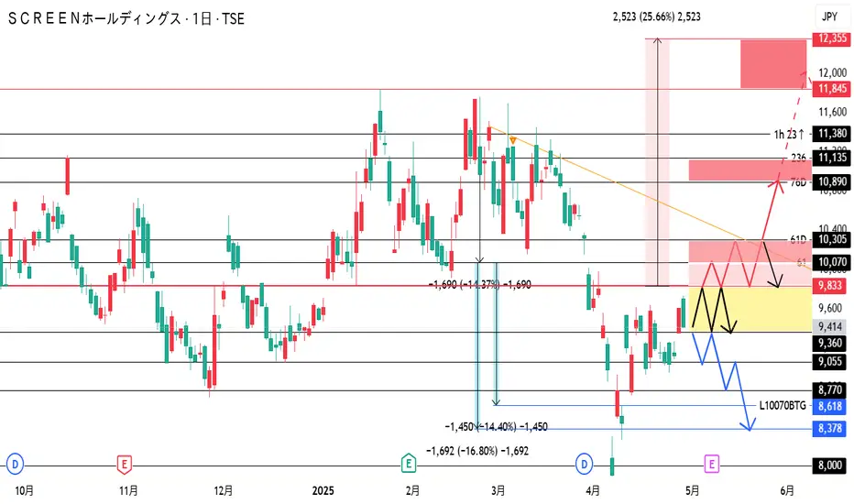854x504 pixels.
Task: Click the −1,450 (−14.40%) measurement text
Action: point(496,427)
